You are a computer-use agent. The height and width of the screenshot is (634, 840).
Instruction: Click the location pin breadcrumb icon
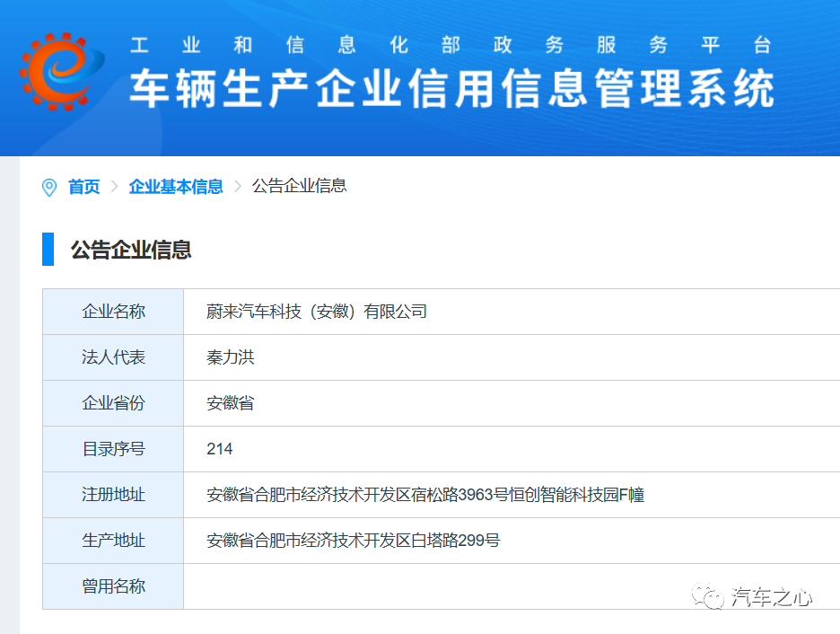pos(49,187)
